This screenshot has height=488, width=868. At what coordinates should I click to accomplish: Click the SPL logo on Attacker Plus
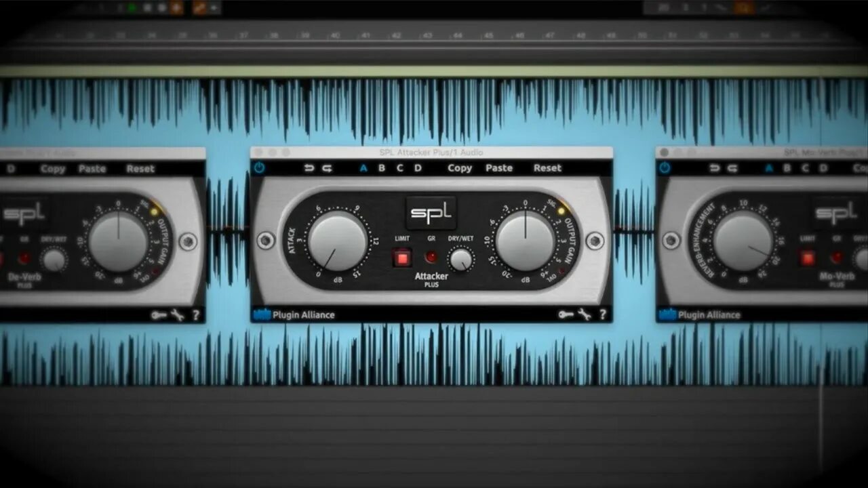point(431,213)
